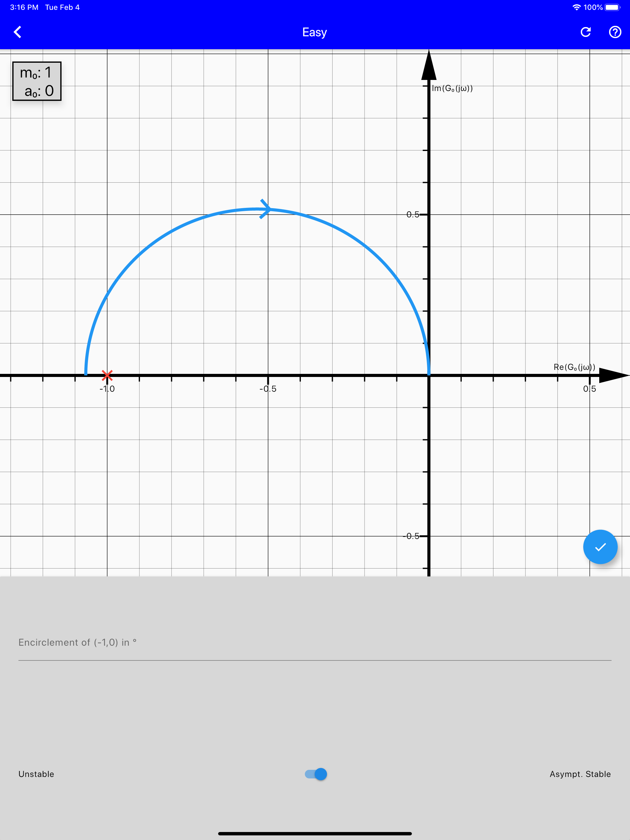The height and width of the screenshot is (840, 630).
Task: Select the 'Unstable' label
Action: [36, 774]
